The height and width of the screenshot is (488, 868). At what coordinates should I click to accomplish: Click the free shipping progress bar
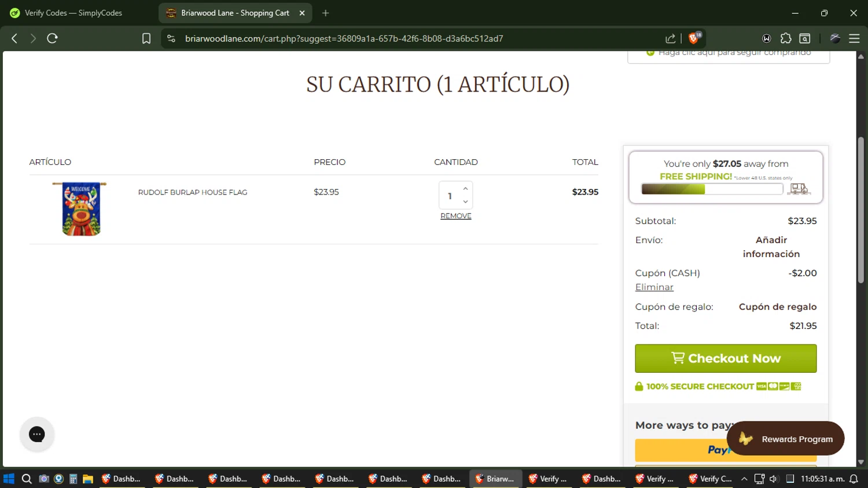[712, 189]
